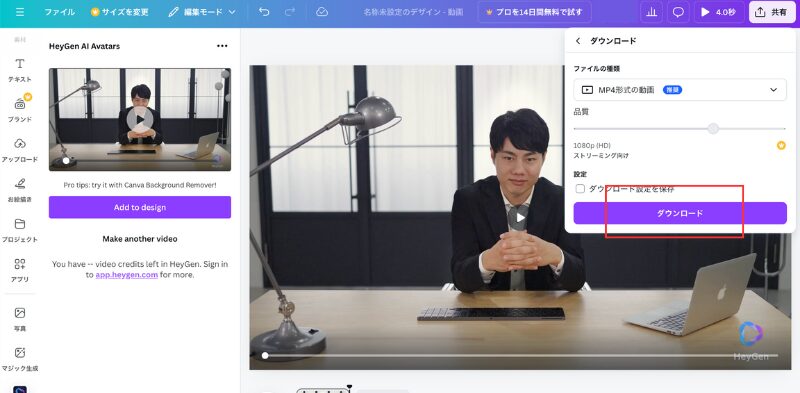Open the app.heygen.com link
Screen dimensions: 800x393
coord(127,275)
